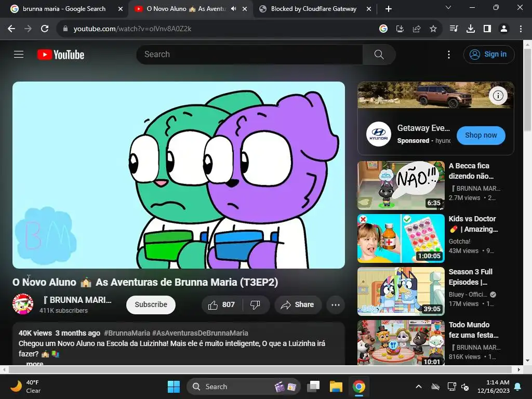
Task: Open the BRUNNA MARIA channel avatar
Action: (23, 304)
